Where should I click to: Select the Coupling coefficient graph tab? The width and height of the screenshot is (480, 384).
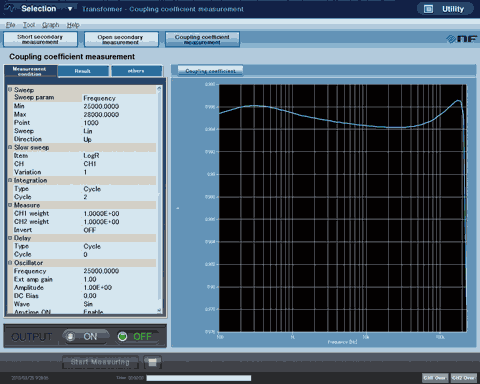pyautogui.click(x=210, y=71)
